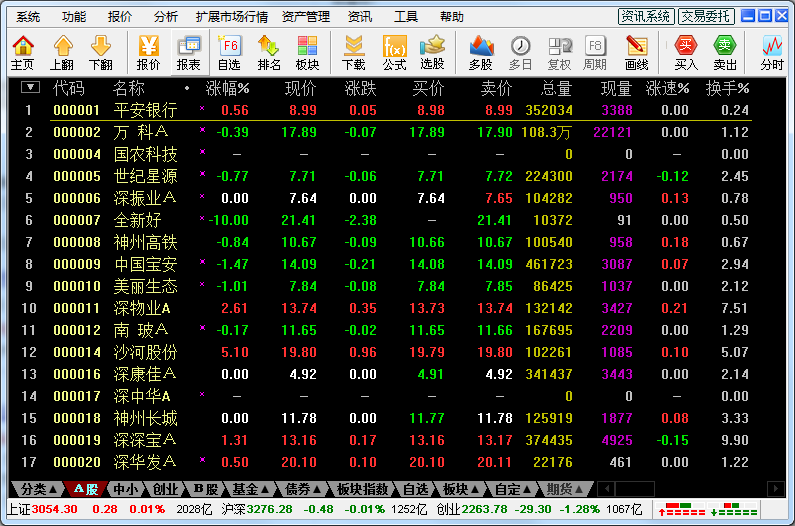
Task: Open the 帮助 menu
Action: tap(452, 17)
